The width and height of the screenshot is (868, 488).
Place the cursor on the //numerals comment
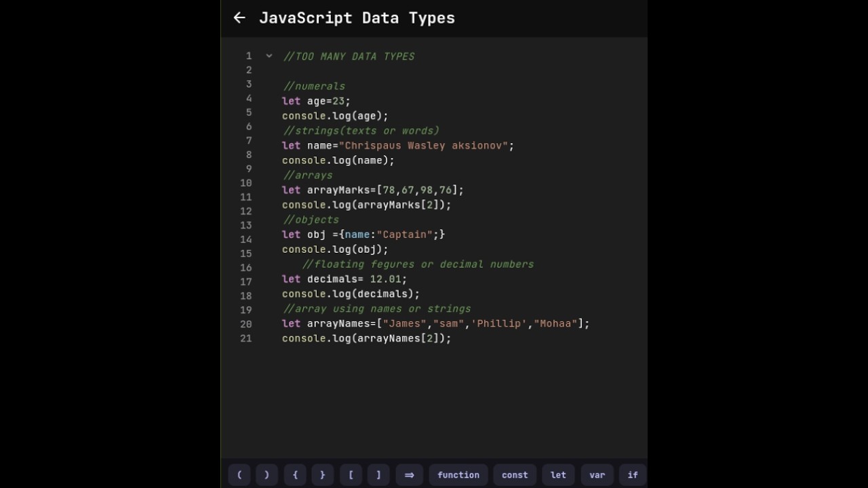(x=314, y=86)
